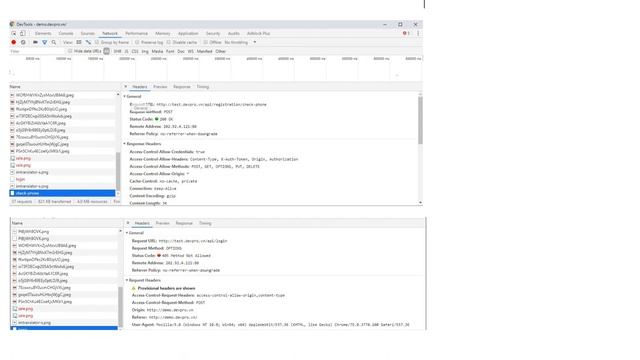This screenshot has height=360, width=640.
Task: Open the DevTools three-dot menu
Action: coord(418,33)
